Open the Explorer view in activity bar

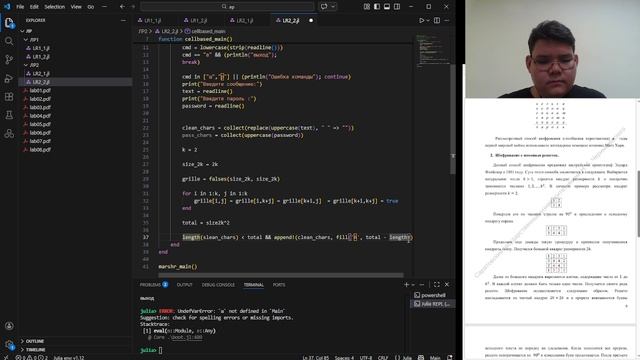point(9,23)
